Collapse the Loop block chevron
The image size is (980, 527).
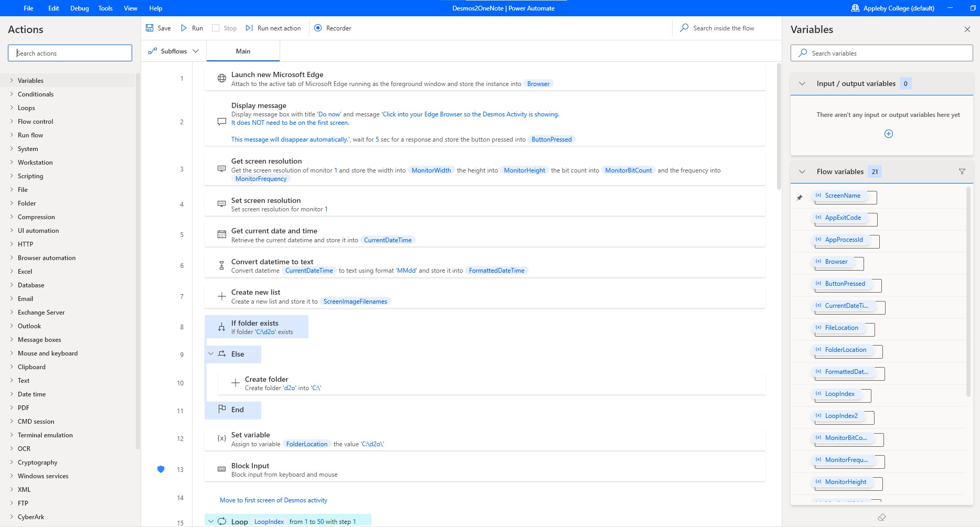coord(211,521)
